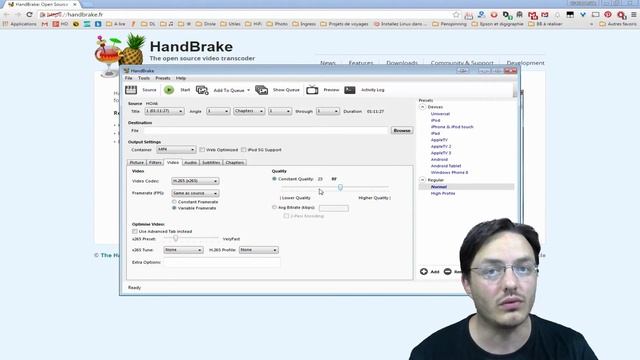Open the File menu
Viewport: 640px width, 360px height.
tap(129, 78)
